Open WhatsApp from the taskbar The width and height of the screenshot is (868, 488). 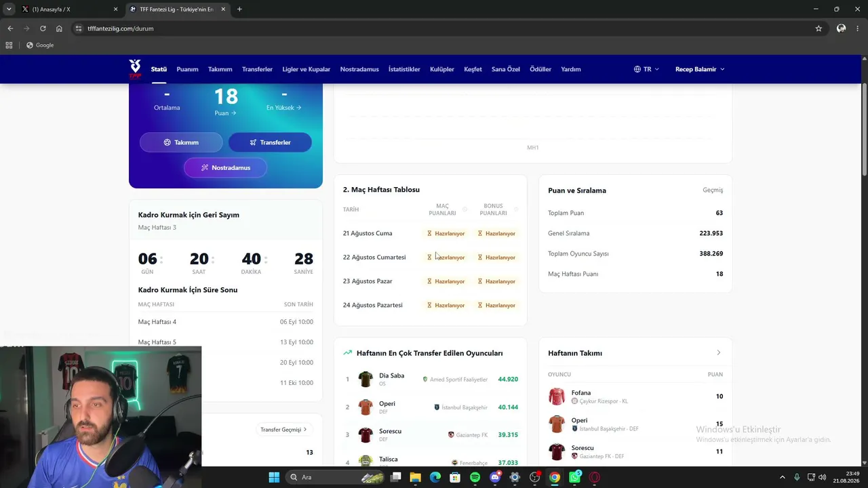575,477
